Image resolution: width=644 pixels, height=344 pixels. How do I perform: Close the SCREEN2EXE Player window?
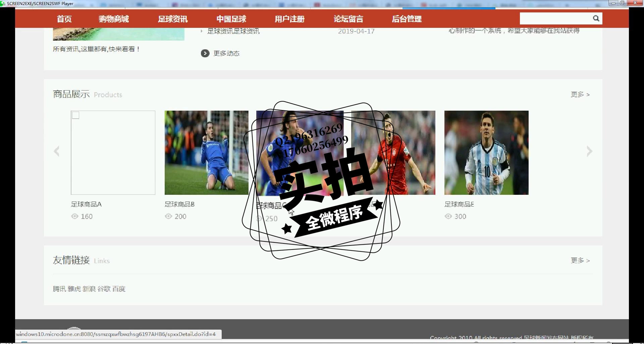coord(635,3)
